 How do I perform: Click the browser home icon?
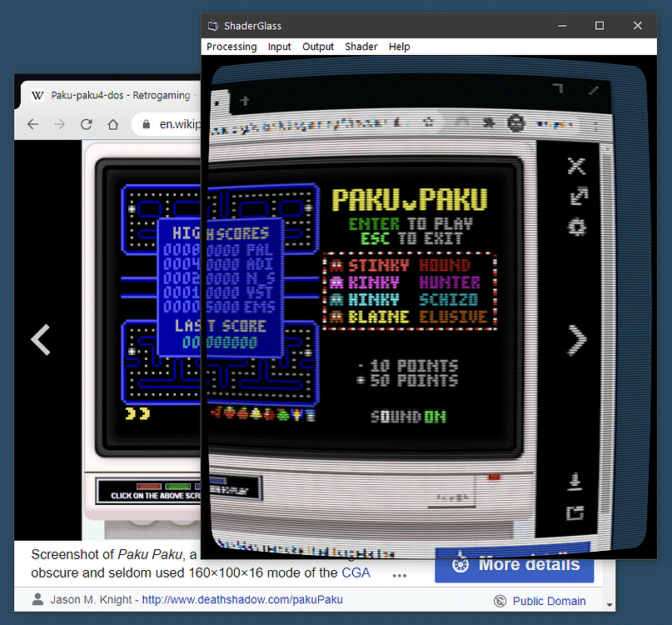[112, 124]
